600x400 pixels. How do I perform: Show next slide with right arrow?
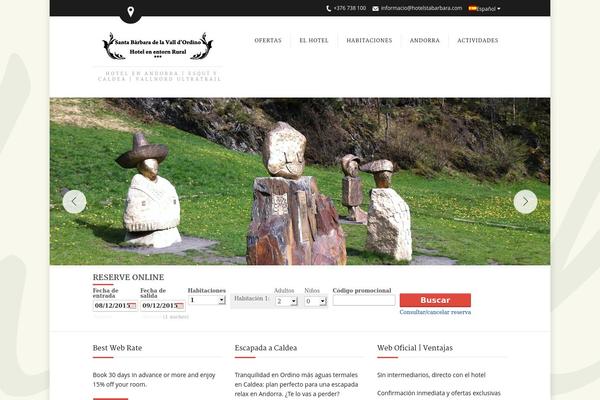525,201
